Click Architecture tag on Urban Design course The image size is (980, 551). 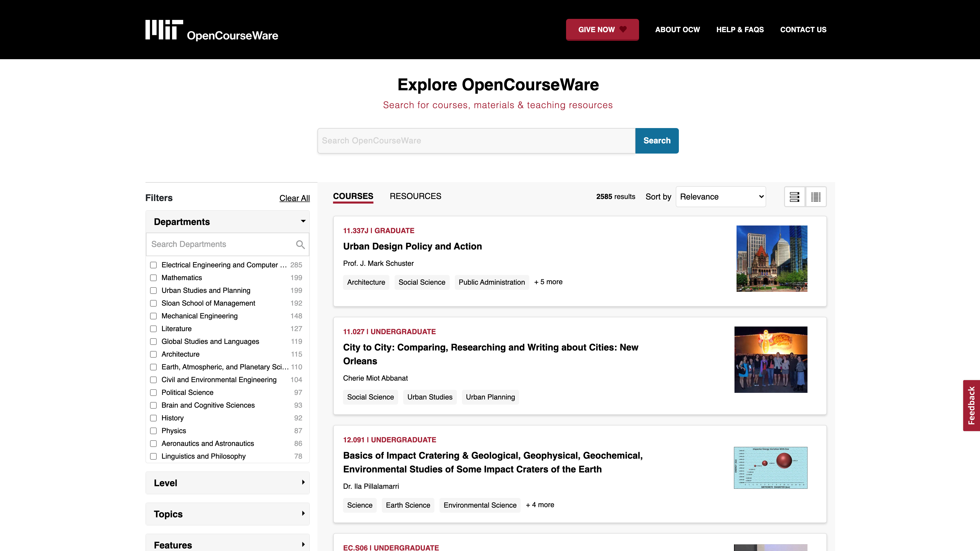click(x=366, y=282)
